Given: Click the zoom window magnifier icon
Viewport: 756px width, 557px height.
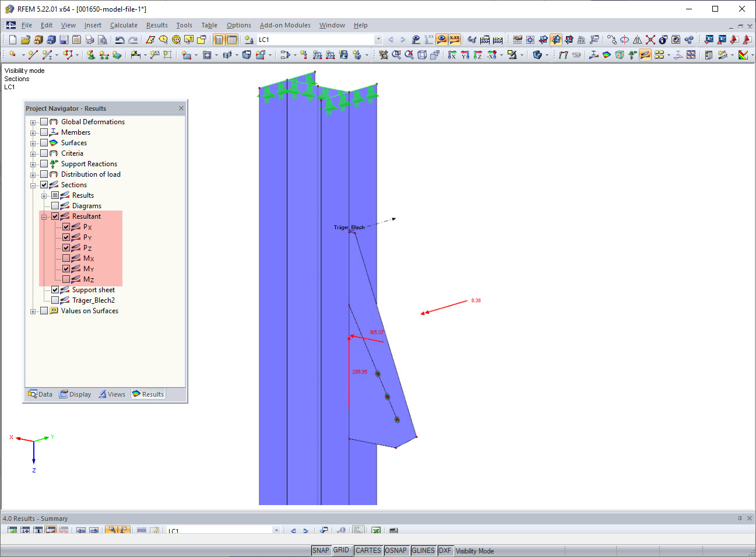Looking at the screenshot, I should [x=396, y=55].
